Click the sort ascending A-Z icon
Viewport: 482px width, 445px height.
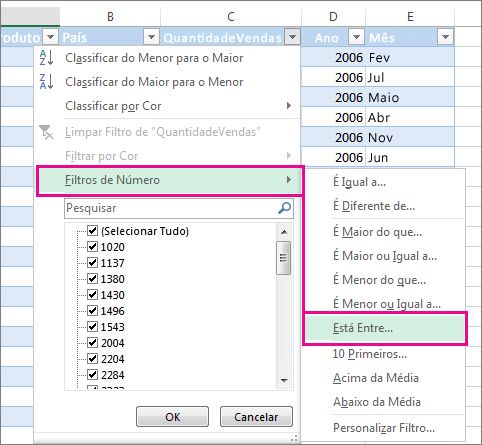[46, 57]
